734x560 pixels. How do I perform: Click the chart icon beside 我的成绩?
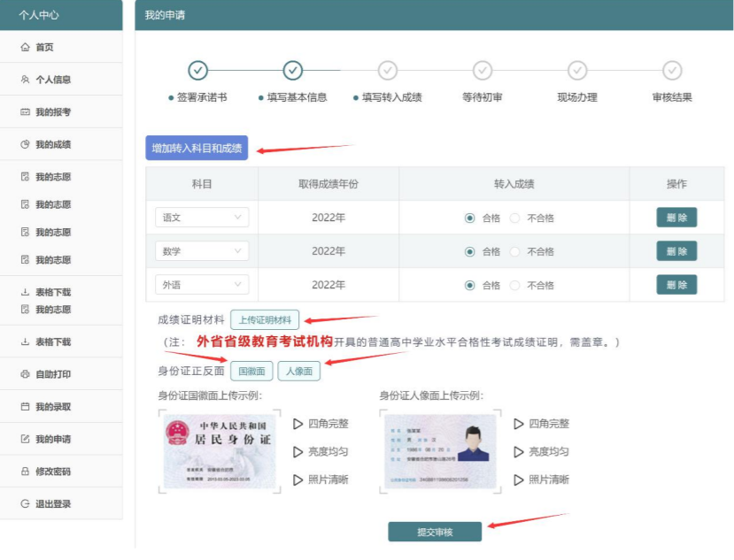25,144
